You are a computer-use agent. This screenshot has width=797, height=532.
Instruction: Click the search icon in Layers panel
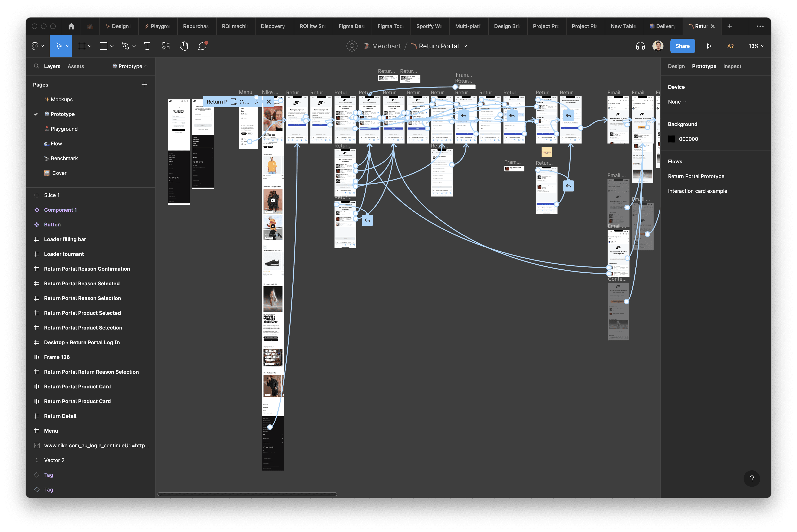click(36, 66)
